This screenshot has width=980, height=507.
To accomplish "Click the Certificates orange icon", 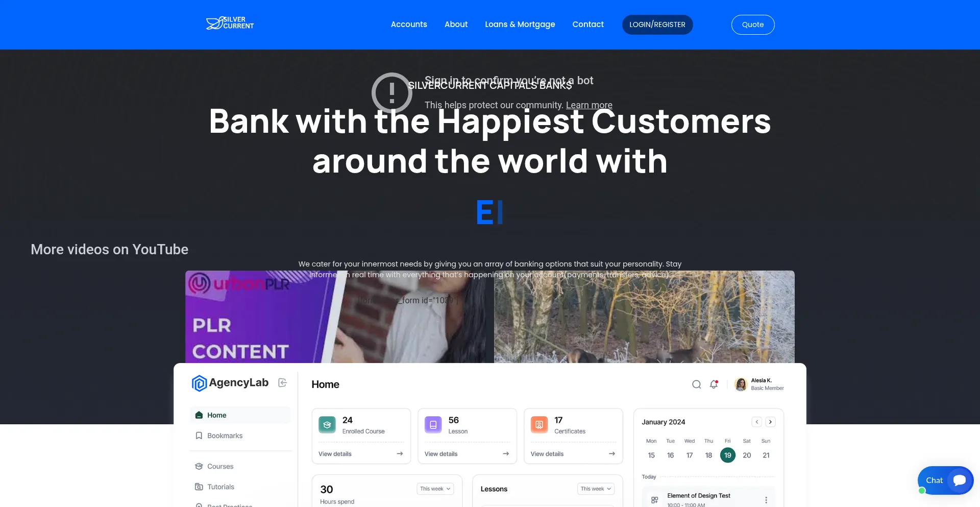I will [539, 425].
